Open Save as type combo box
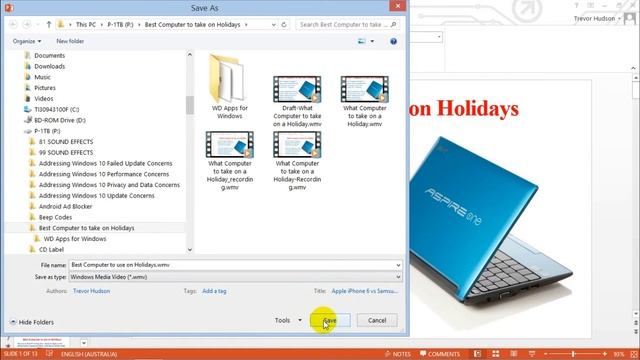Image resolution: width=640 pixels, height=360 pixels. [x=235, y=277]
